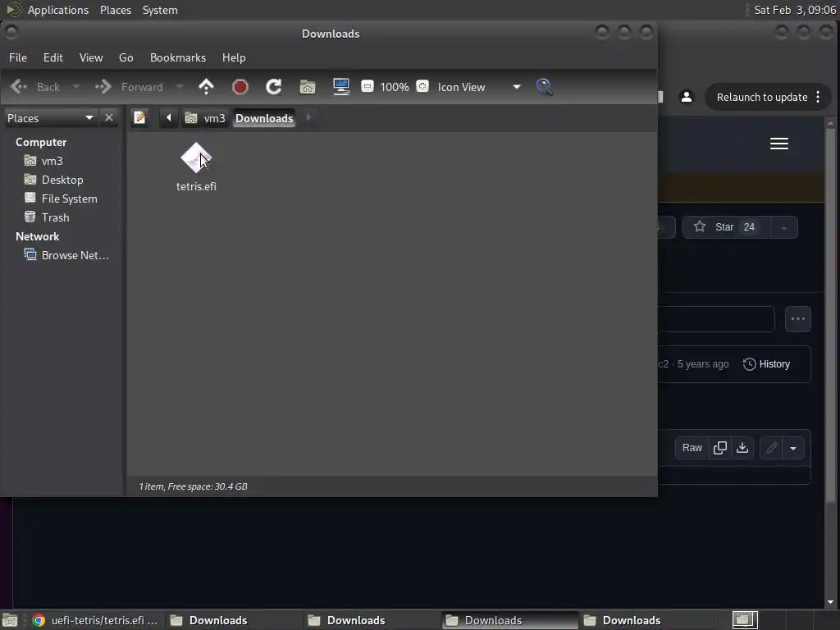Click the right arrow in path bar
Image resolution: width=840 pixels, height=630 pixels.
pos(308,118)
